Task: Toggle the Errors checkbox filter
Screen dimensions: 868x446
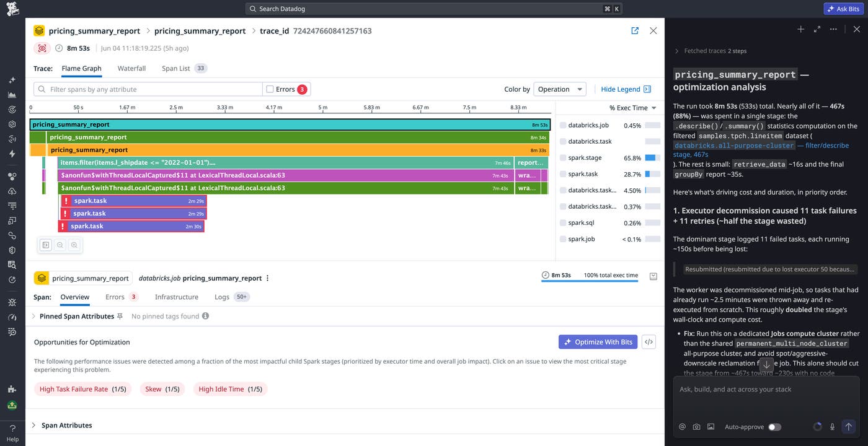Action: [x=270, y=89]
